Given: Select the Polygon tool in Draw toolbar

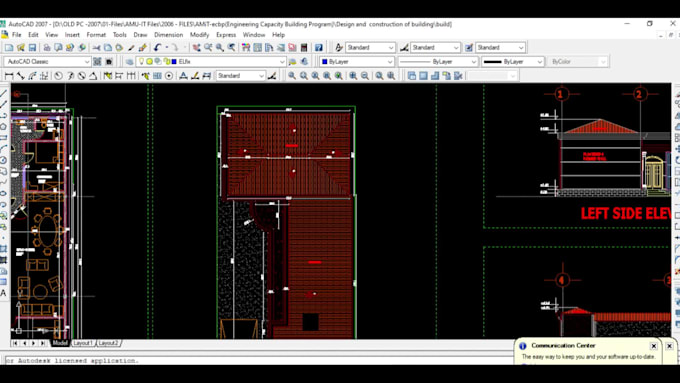Looking at the screenshot, I should click(3, 127).
